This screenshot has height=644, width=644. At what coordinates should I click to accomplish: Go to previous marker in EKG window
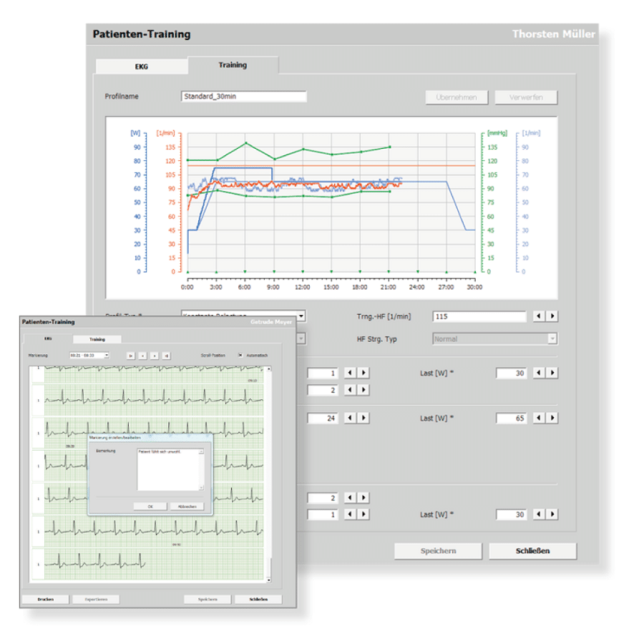click(x=142, y=356)
